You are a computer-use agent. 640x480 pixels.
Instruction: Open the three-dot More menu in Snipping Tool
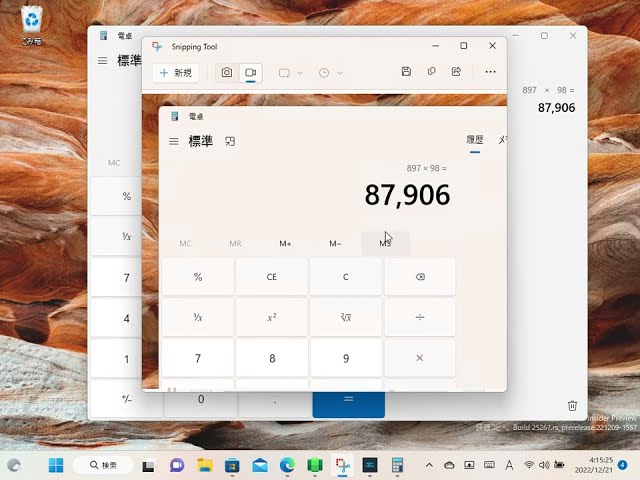(x=490, y=72)
